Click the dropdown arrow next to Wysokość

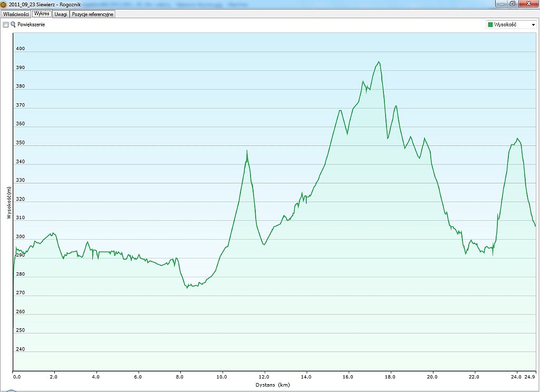533,25
